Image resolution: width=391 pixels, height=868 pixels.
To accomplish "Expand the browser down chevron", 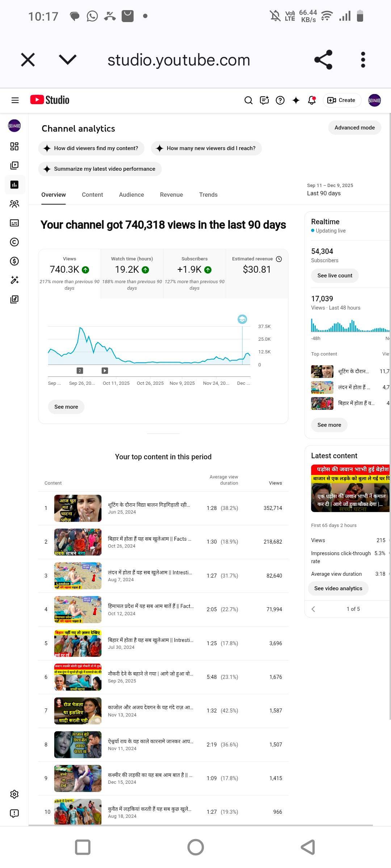I will tap(68, 60).
